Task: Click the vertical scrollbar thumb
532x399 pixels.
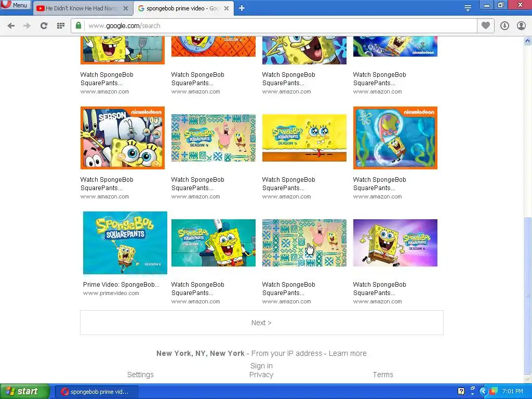Action: [x=528, y=295]
